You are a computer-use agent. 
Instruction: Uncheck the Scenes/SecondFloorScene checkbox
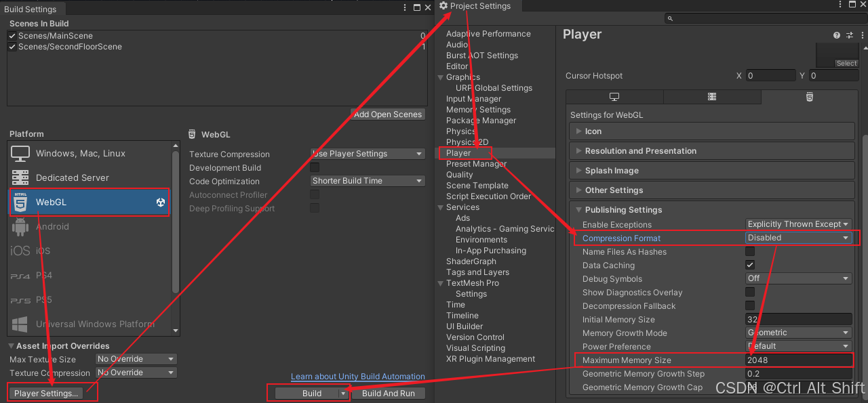pos(12,47)
